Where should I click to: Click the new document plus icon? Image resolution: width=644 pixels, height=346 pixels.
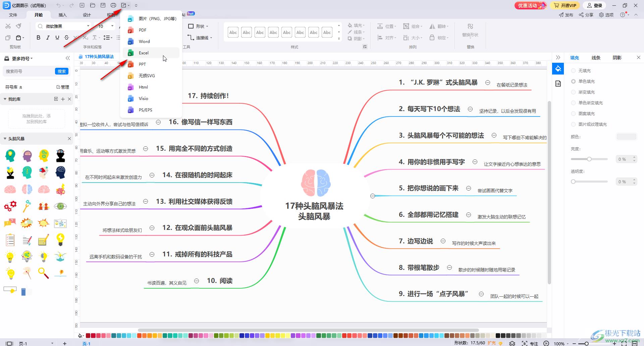coord(82,5)
